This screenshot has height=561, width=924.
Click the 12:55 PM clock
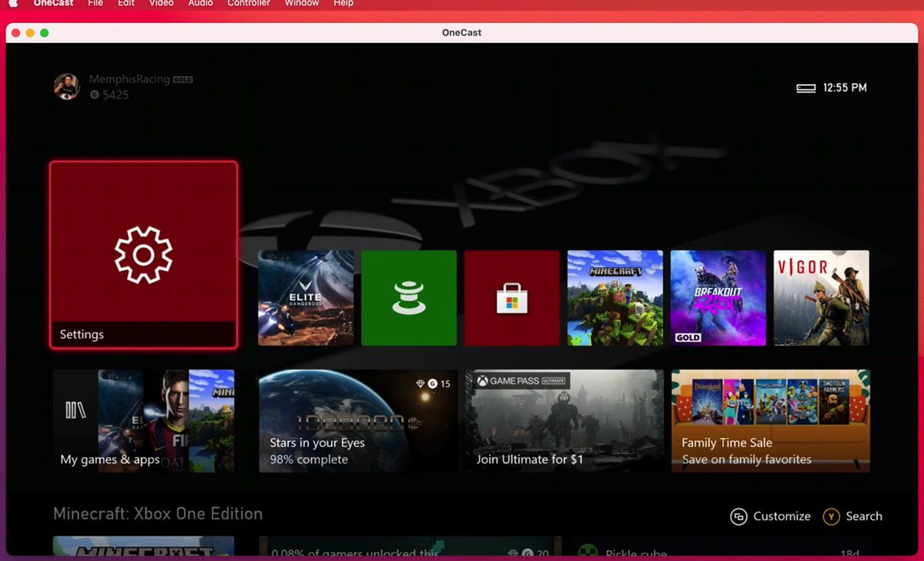pos(845,88)
